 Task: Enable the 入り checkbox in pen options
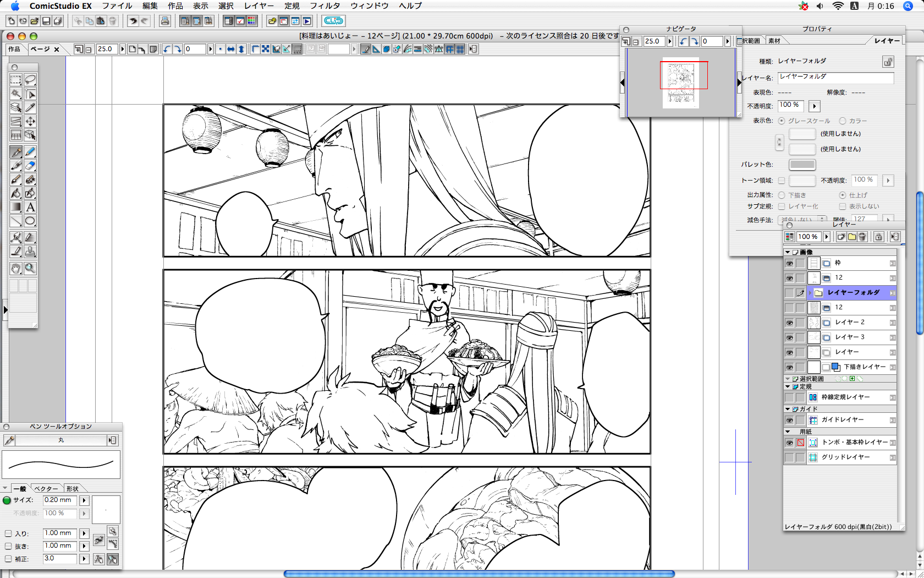point(8,533)
